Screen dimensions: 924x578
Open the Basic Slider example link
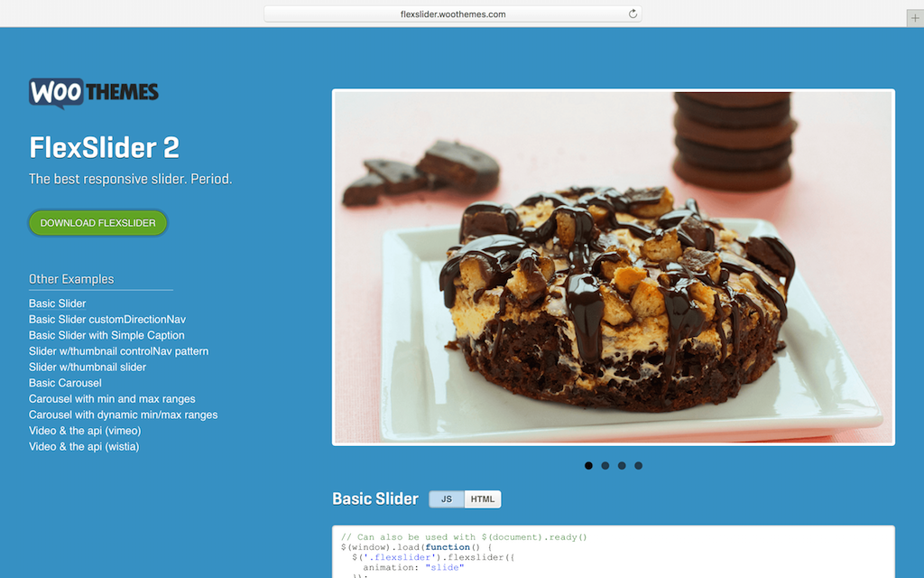tap(57, 303)
